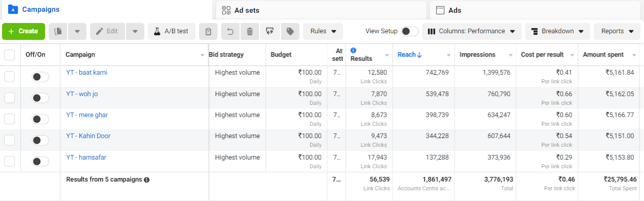Click the Ads tab window icon

click(x=440, y=10)
